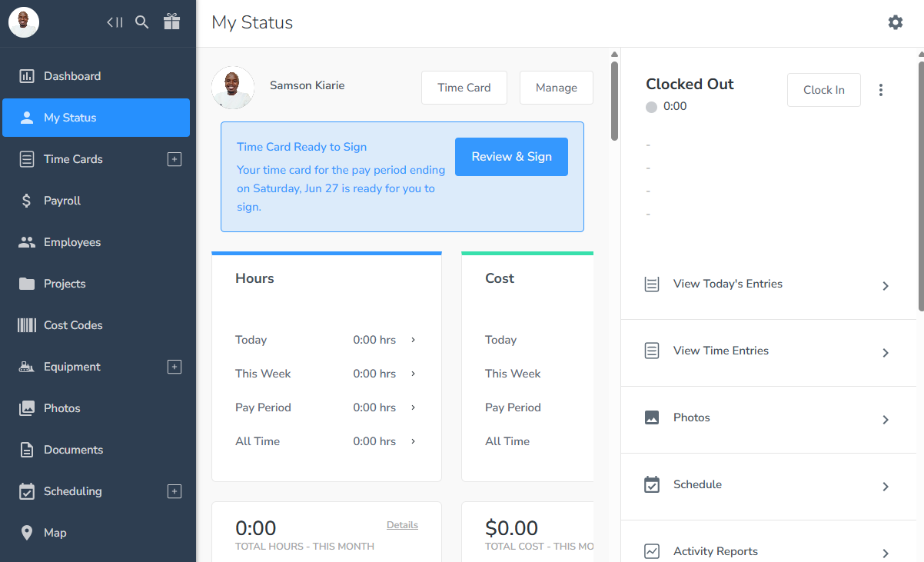Open Schedule row chevron arrow

pyautogui.click(x=886, y=487)
